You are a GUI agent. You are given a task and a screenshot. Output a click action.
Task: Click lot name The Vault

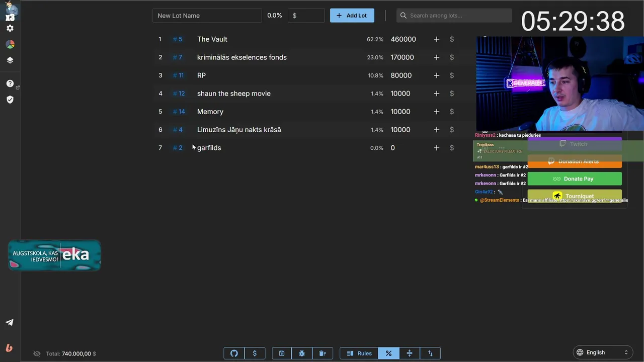[212, 39]
